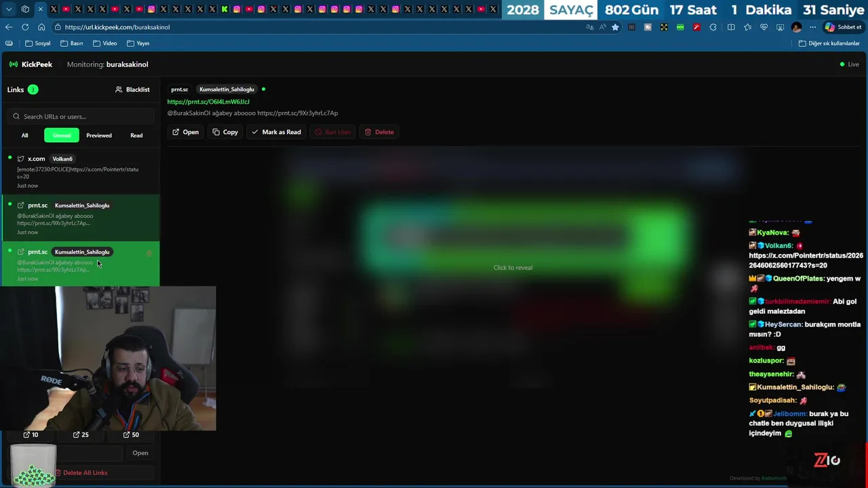The width and height of the screenshot is (868, 488).
Task: Click Open beside the bottom input field
Action: pos(140,453)
